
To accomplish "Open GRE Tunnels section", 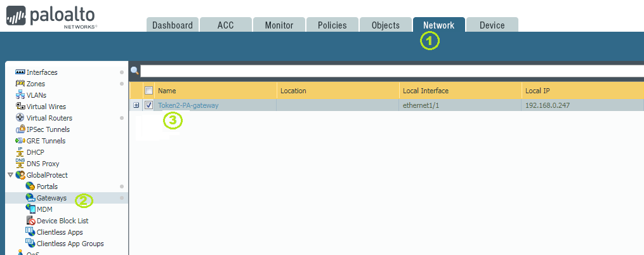I will (46, 141).
